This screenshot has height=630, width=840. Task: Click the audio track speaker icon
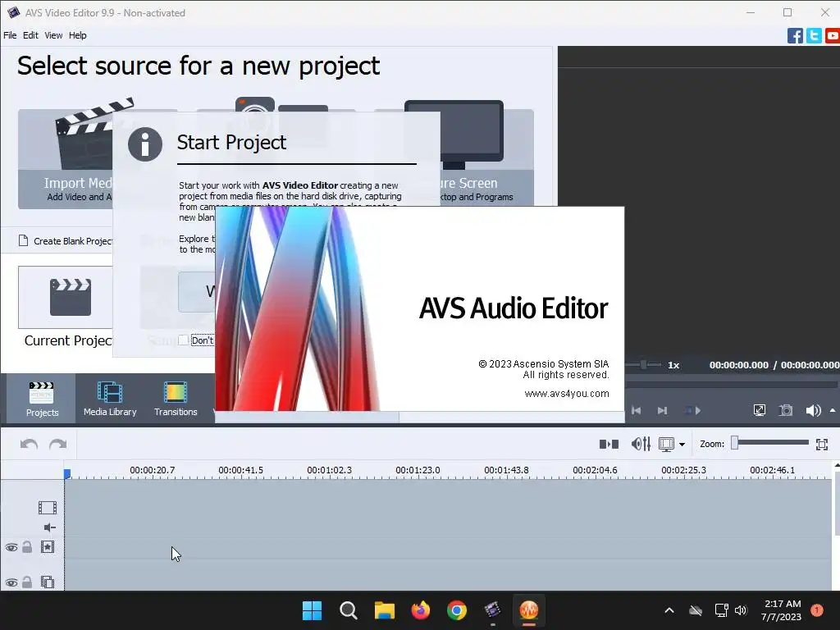click(x=49, y=527)
